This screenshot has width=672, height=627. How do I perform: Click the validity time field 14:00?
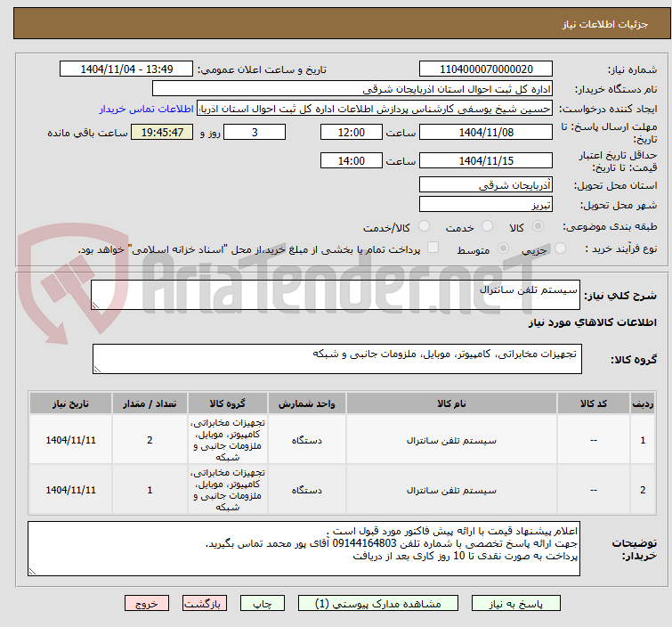click(352, 160)
